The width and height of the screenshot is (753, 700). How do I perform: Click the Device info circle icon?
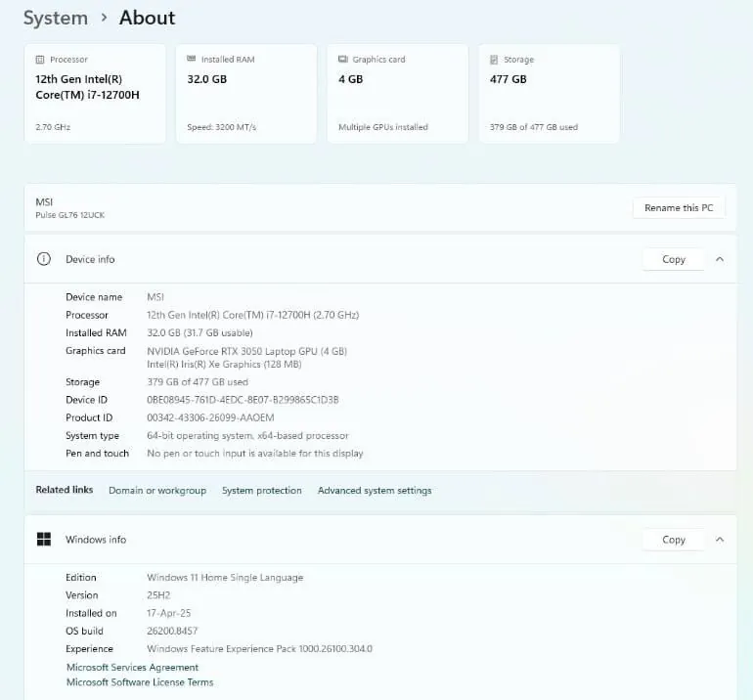point(44,259)
